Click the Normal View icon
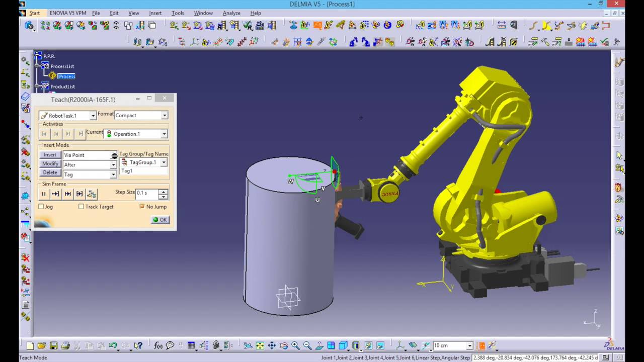 319,345
